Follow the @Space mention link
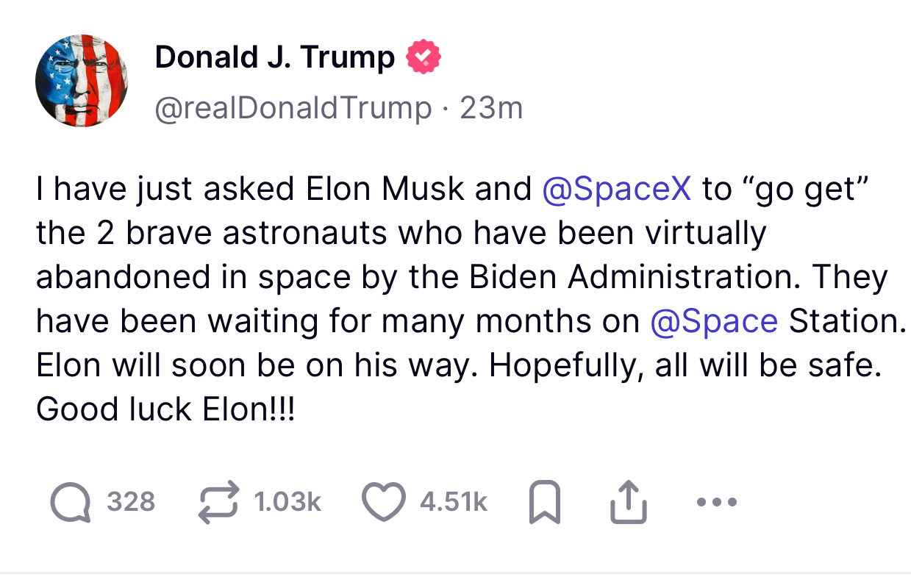 click(713, 321)
